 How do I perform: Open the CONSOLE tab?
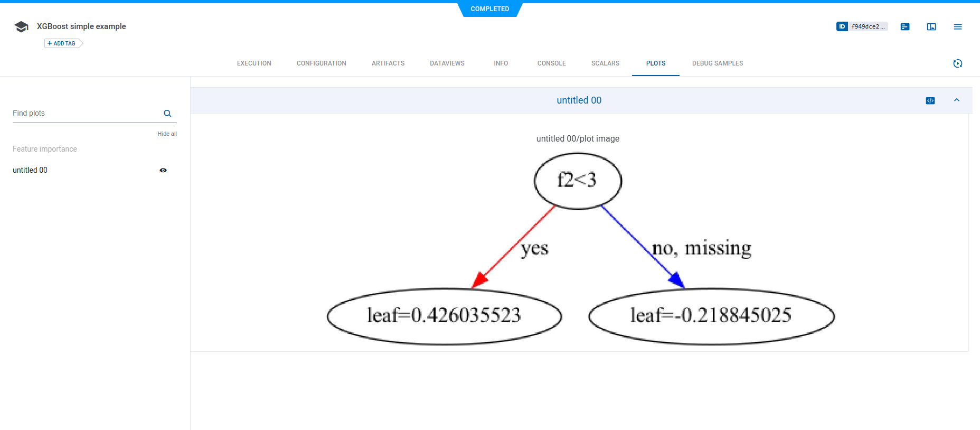click(x=551, y=63)
